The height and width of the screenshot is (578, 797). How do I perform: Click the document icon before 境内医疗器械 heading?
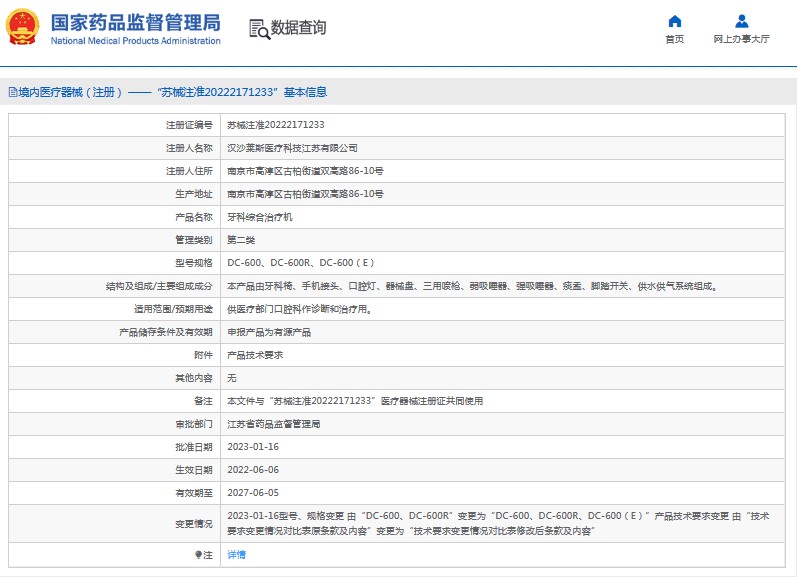pos(11,92)
